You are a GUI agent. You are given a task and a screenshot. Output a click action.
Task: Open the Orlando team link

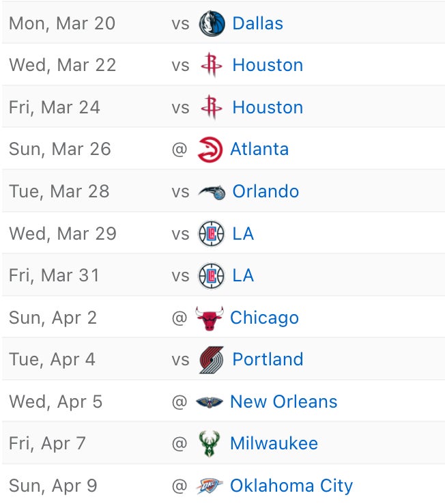coord(265,192)
